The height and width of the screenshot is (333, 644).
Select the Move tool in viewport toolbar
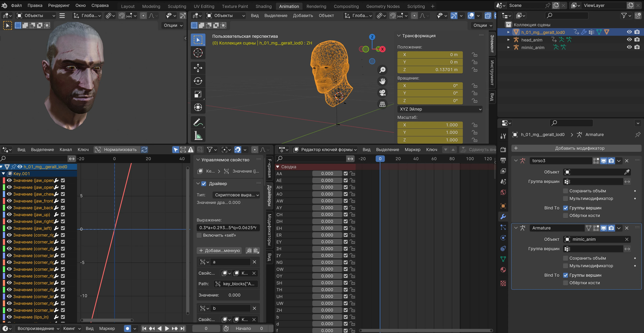click(x=198, y=68)
